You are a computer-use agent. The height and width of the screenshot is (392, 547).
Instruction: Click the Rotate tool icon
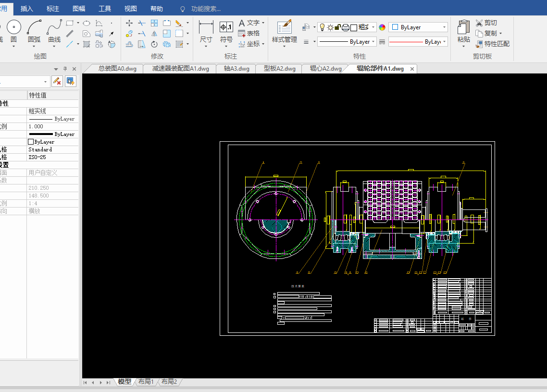point(154,44)
